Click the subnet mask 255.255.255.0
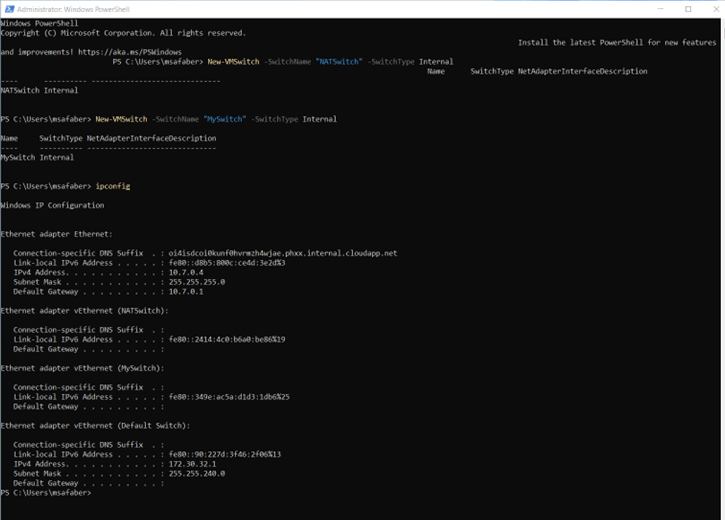 tap(197, 282)
